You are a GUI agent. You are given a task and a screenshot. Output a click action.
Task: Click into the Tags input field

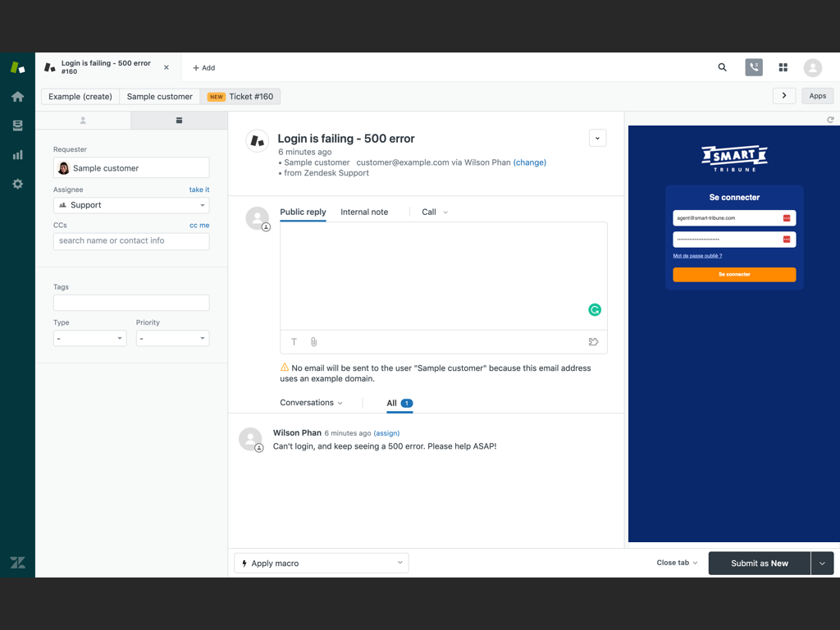(131, 303)
